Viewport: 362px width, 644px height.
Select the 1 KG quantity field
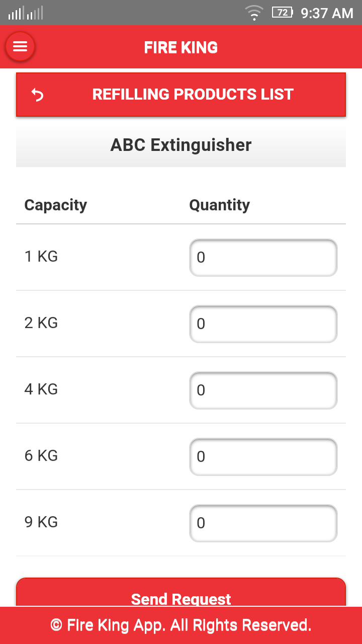pyautogui.click(x=263, y=258)
